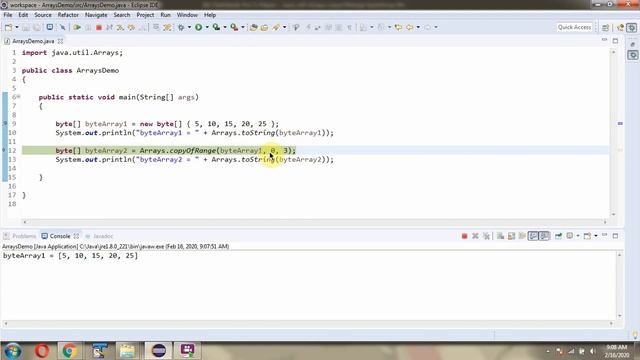Expand the Coverage dropdown arrow
This screenshot has height=360, width=640.
(225, 27)
